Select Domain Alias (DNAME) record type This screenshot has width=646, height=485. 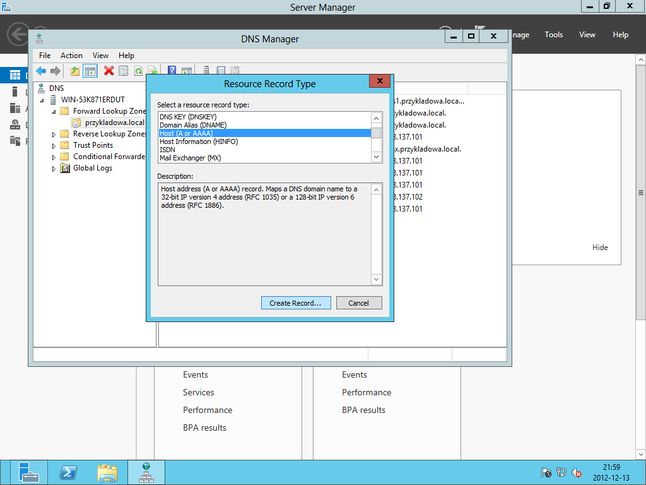click(264, 125)
